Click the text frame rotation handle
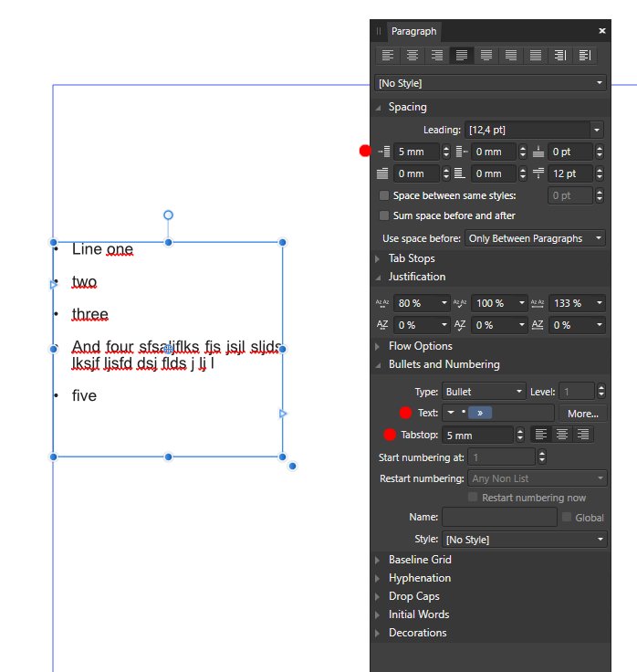 tap(168, 215)
